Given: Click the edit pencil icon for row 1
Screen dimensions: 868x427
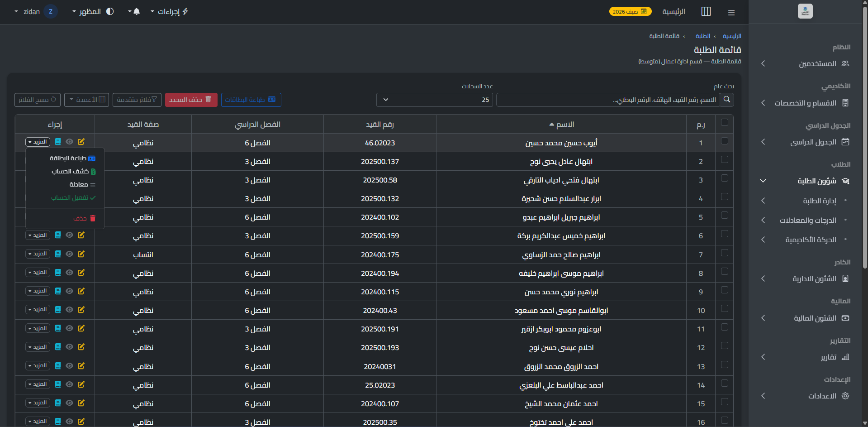Looking at the screenshot, I should click(x=81, y=142).
